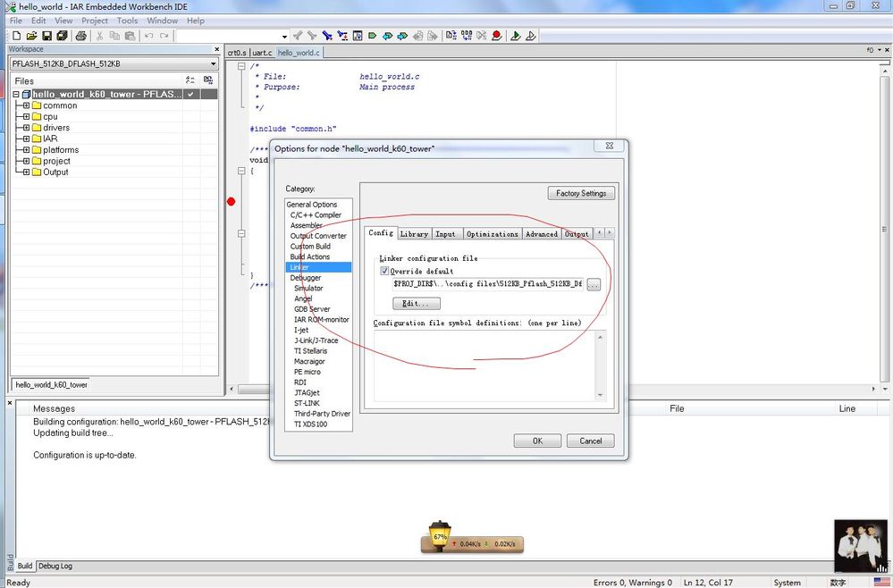Close the Workspace panel with X
893x588 pixels.
[x=216, y=49]
